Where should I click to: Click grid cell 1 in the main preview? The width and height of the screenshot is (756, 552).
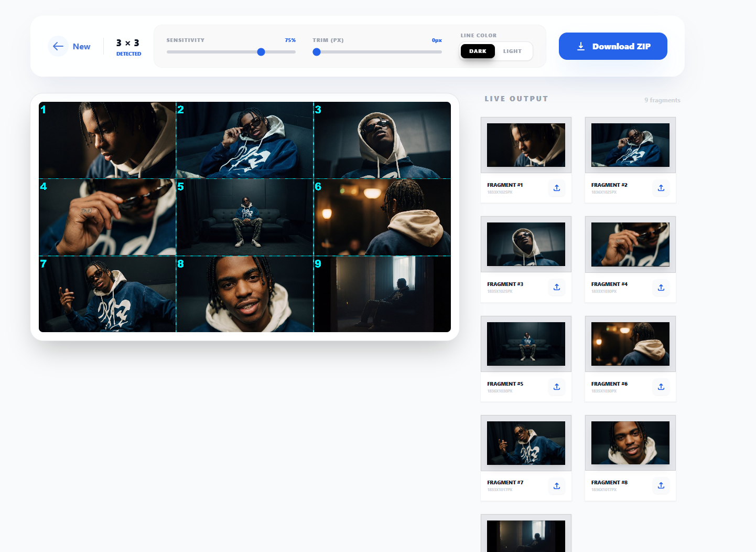coord(107,140)
